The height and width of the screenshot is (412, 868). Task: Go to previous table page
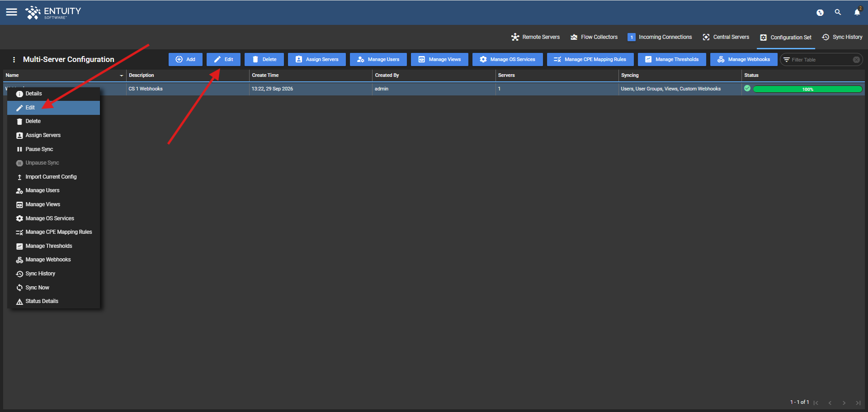pyautogui.click(x=830, y=403)
